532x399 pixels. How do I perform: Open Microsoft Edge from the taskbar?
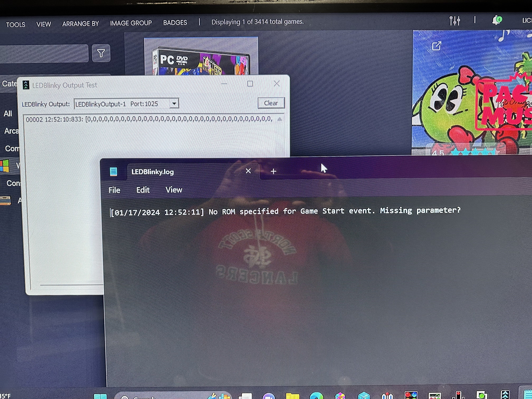[x=316, y=396]
